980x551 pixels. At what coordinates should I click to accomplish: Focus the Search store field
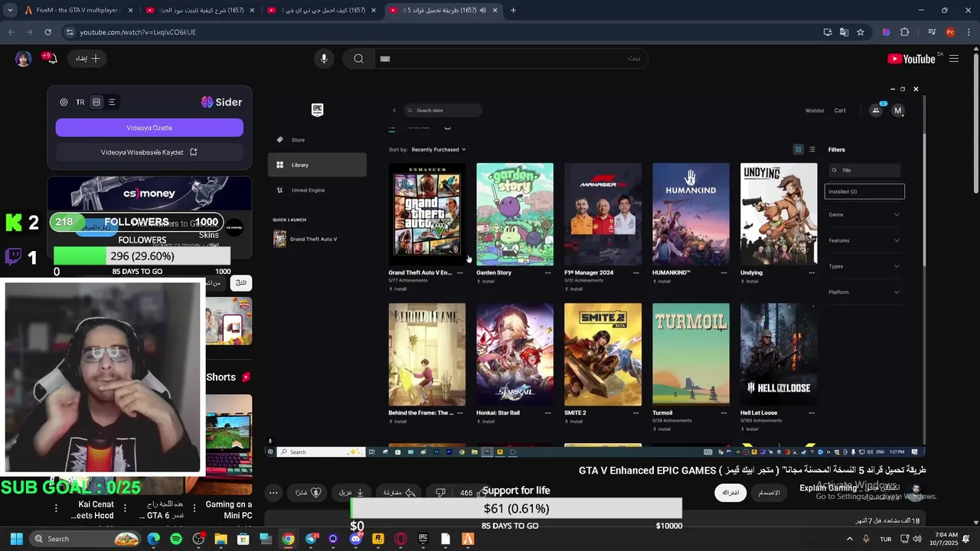443,110
